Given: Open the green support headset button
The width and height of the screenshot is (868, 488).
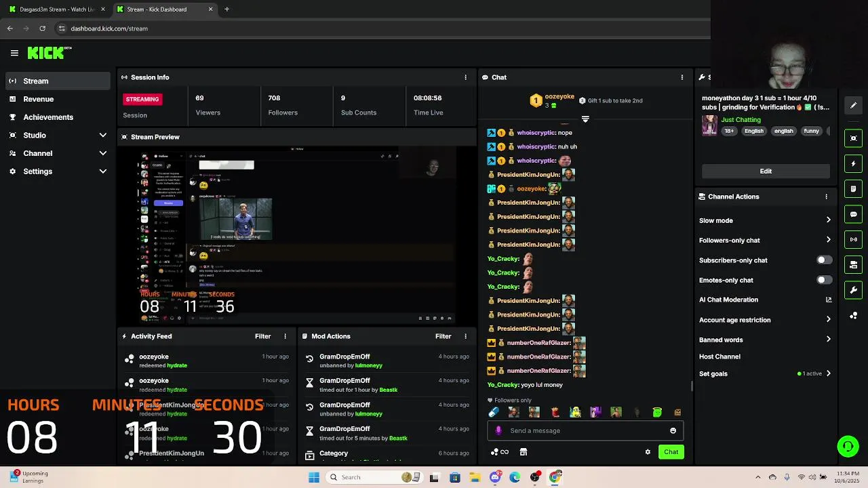Looking at the screenshot, I should (848, 446).
